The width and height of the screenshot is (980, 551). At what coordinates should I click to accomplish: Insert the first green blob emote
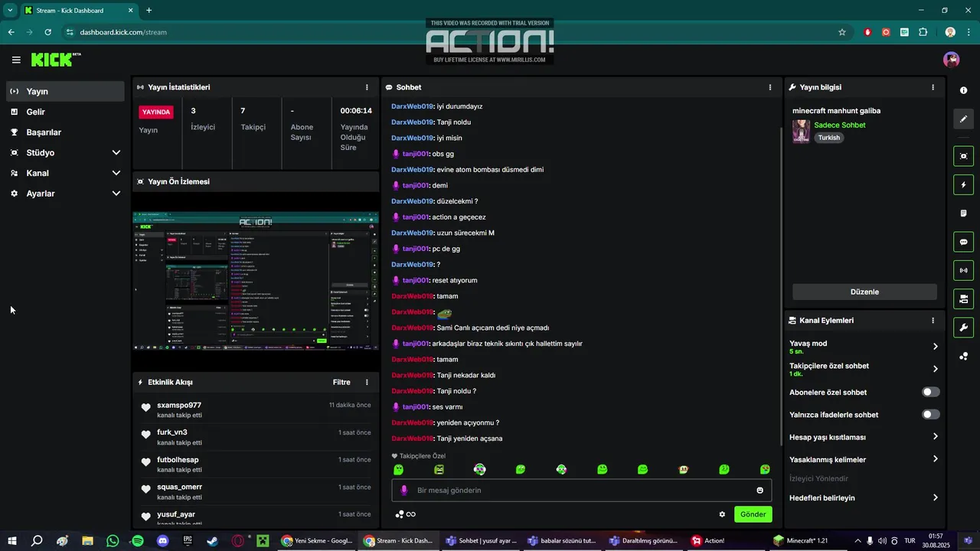tap(398, 469)
